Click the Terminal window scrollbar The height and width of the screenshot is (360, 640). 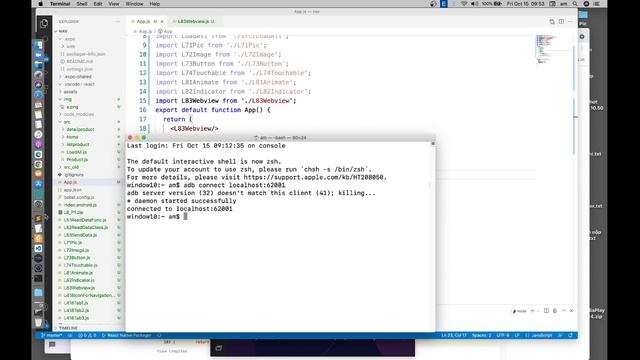(433, 237)
